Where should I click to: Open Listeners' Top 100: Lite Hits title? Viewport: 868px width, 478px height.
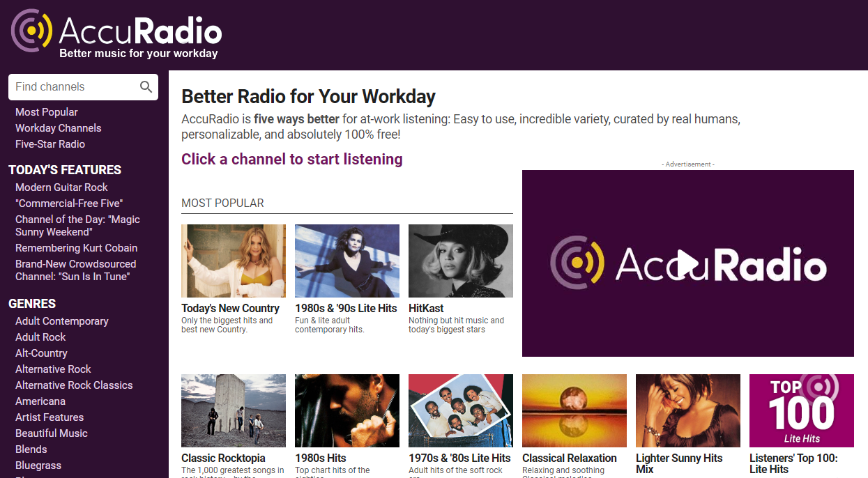pos(793,463)
